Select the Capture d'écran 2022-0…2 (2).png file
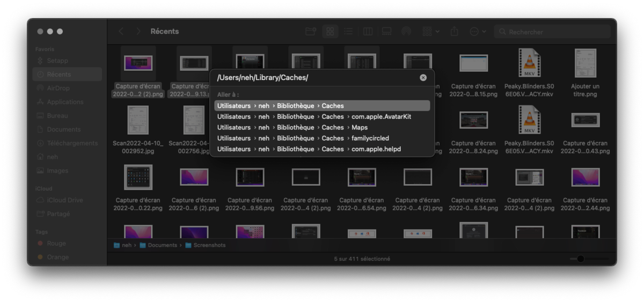Image resolution: width=644 pixels, height=302 pixels. pyautogui.click(x=138, y=73)
